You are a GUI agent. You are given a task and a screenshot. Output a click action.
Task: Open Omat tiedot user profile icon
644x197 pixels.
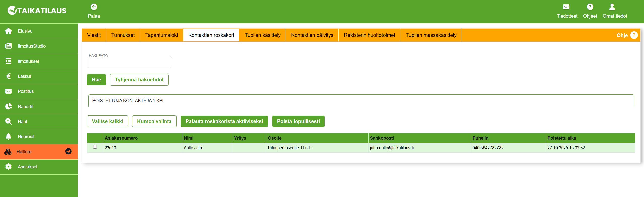coord(612,7)
